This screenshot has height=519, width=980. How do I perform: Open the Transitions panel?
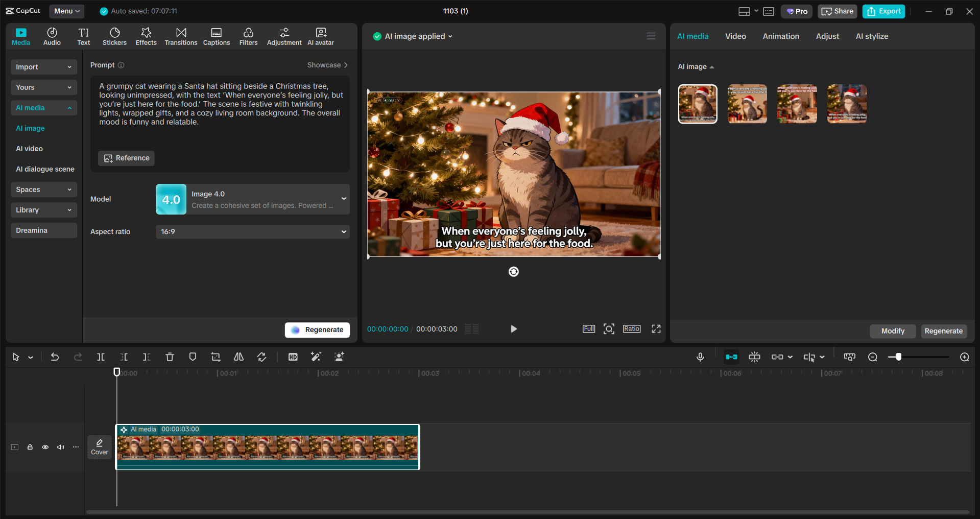click(x=181, y=36)
